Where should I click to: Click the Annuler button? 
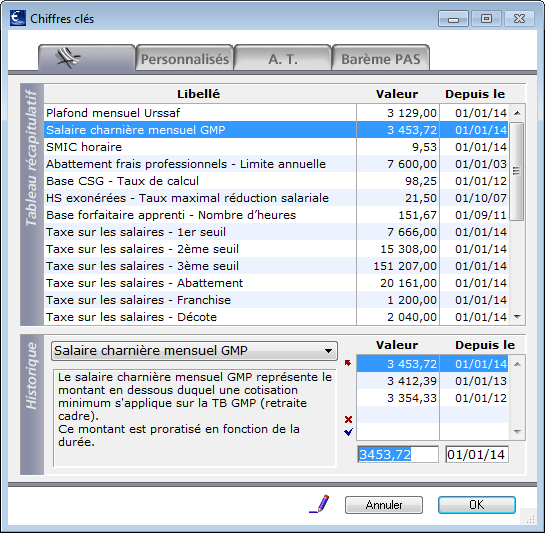[384, 505]
